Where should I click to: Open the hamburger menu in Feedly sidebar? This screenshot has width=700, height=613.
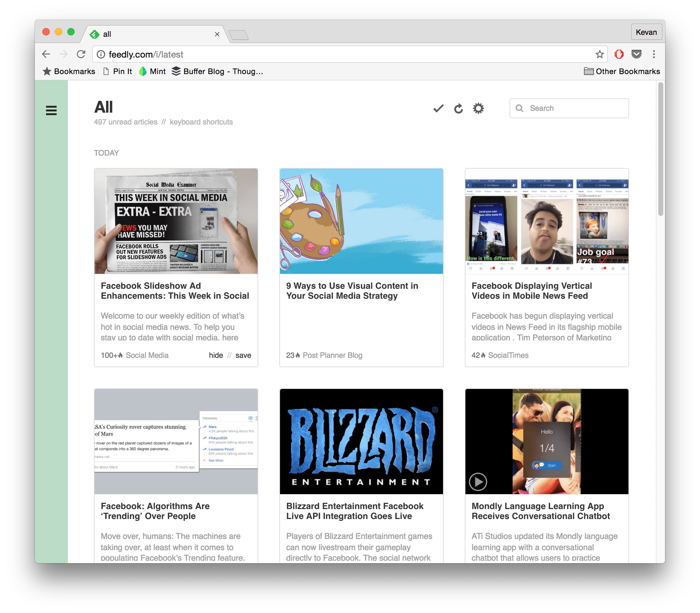click(51, 110)
